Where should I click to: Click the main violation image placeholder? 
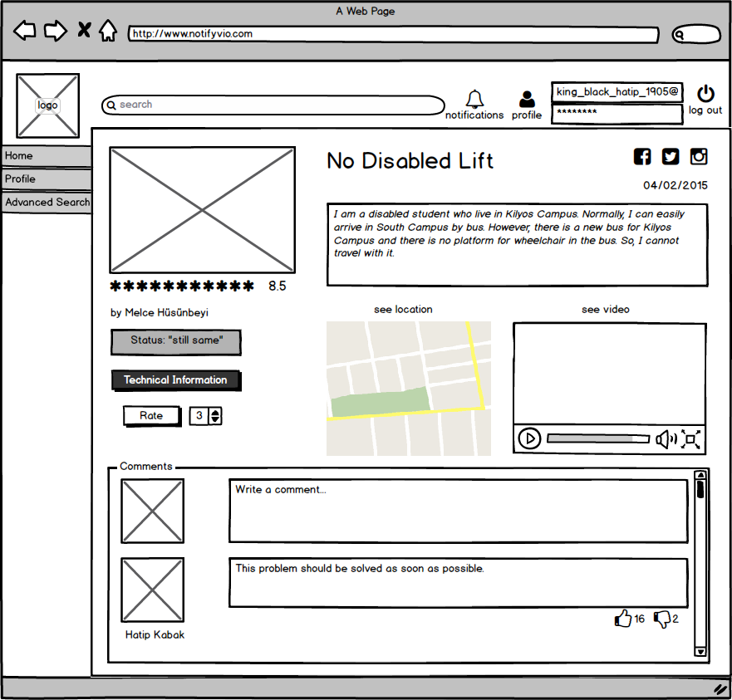[202, 210]
